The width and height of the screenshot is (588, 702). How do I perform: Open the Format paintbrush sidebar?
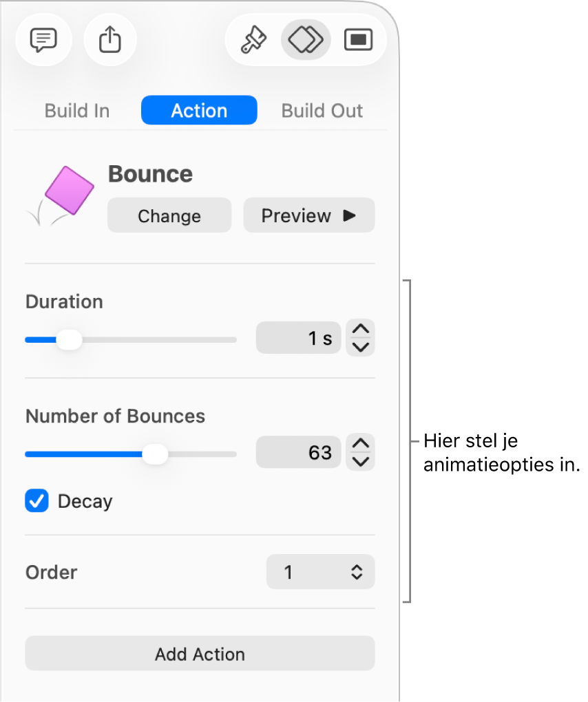coord(253,40)
